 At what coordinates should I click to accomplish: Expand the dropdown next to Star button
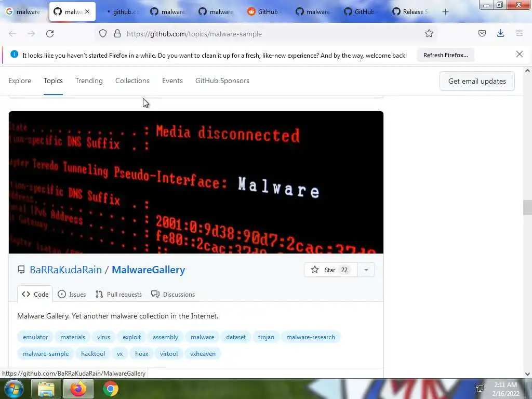tap(366, 270)
